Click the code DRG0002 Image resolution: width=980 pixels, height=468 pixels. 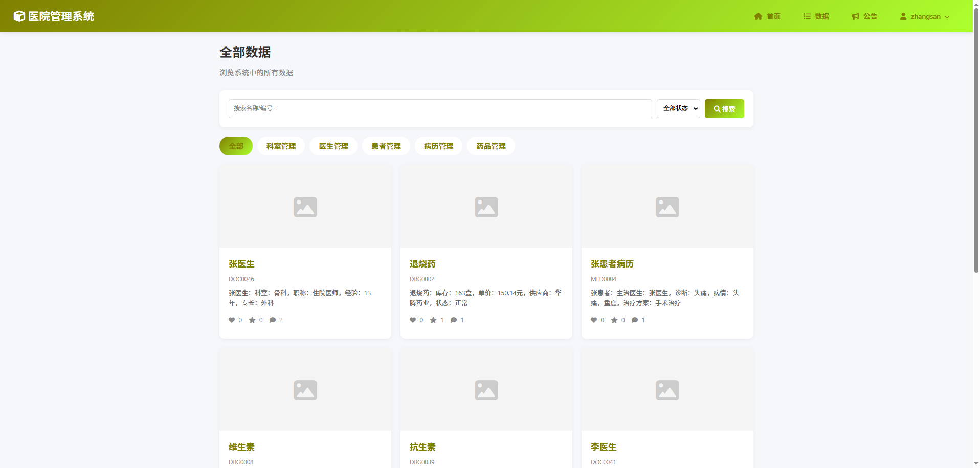point(422,279)
